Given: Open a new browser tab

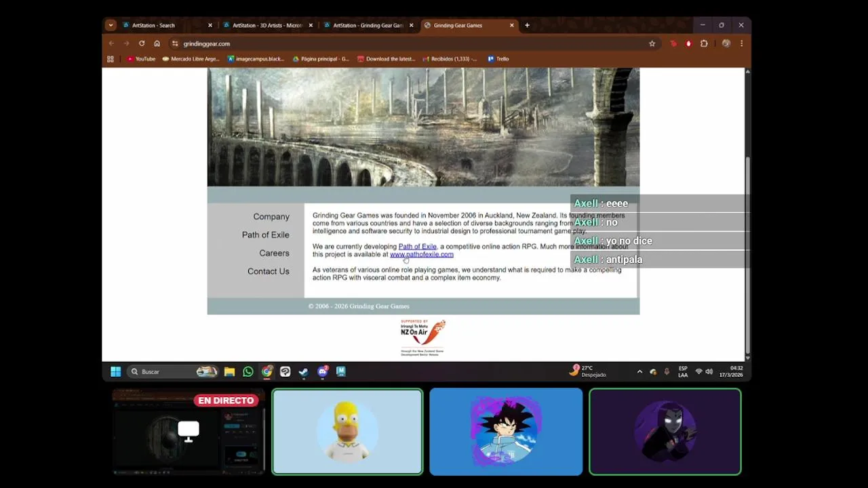Looking at the screenshot, I should click(x=527, y=25).
